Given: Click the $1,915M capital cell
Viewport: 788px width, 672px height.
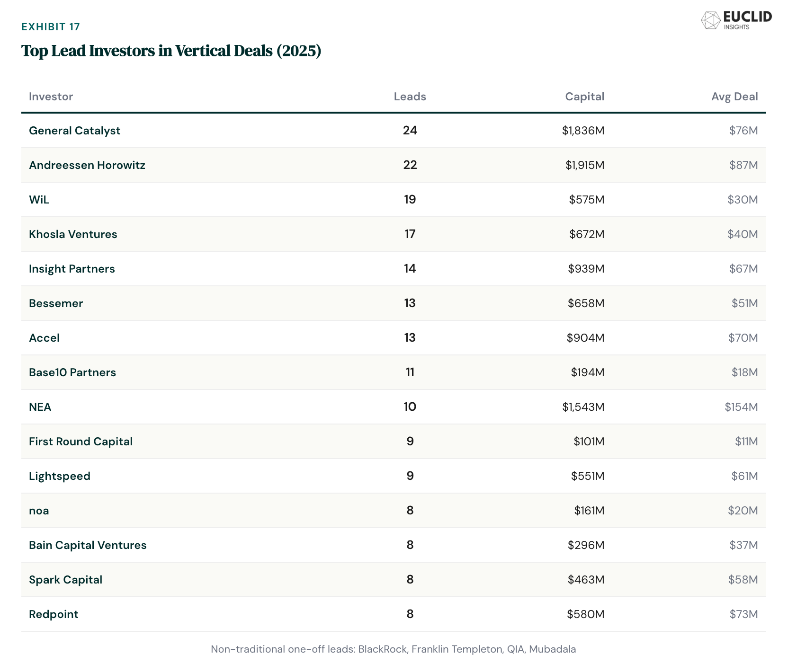Looking at the screenshot, I should point(585,165).
